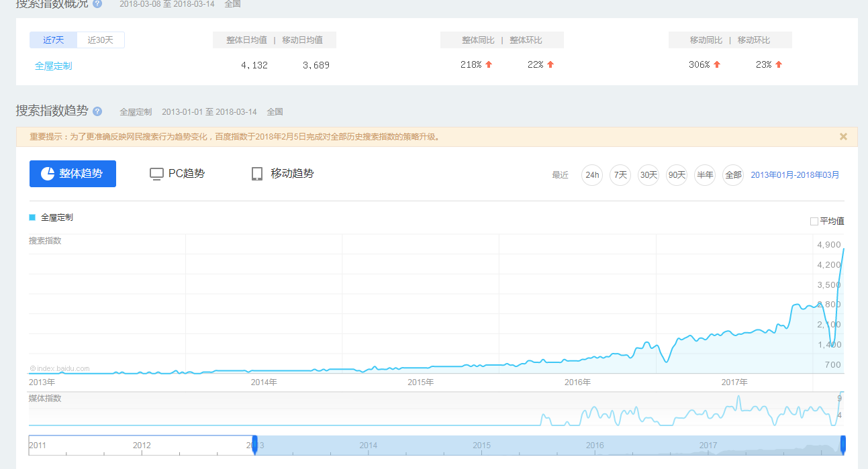The image size is (868, 469).
Task: Enable the 平均值 checkbox
Action: [x=814, y=221]
